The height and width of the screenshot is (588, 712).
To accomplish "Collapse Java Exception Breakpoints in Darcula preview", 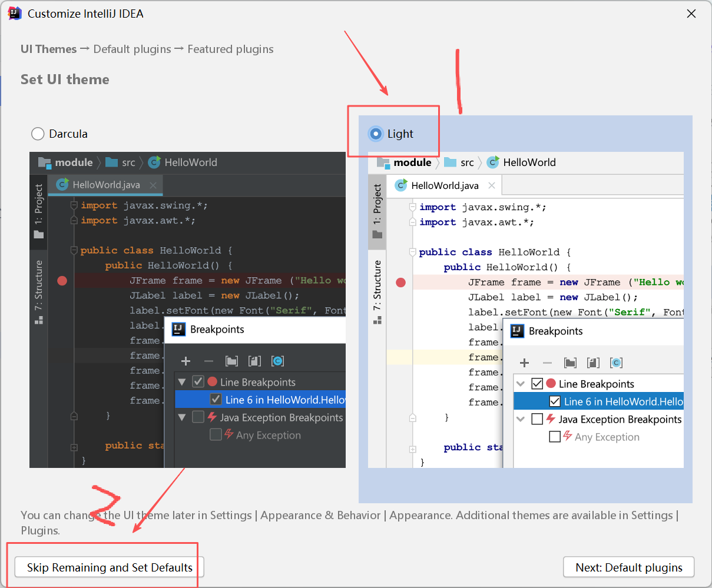I will (182, 417).
